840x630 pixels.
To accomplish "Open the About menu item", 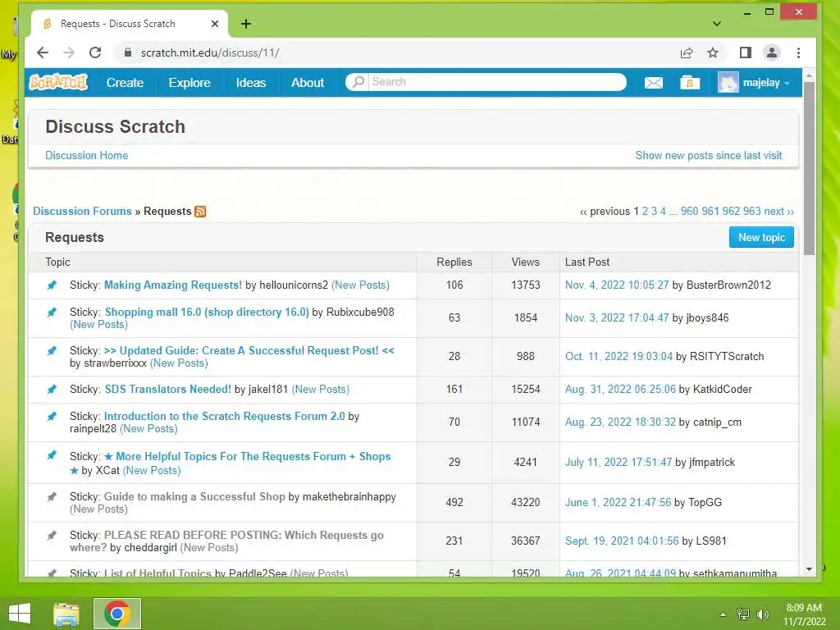I will (x=308, y=83).
